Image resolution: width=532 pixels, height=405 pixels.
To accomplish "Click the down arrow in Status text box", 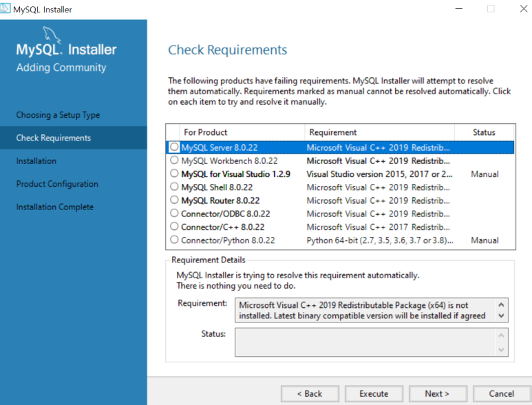I will tap(501, 350).
